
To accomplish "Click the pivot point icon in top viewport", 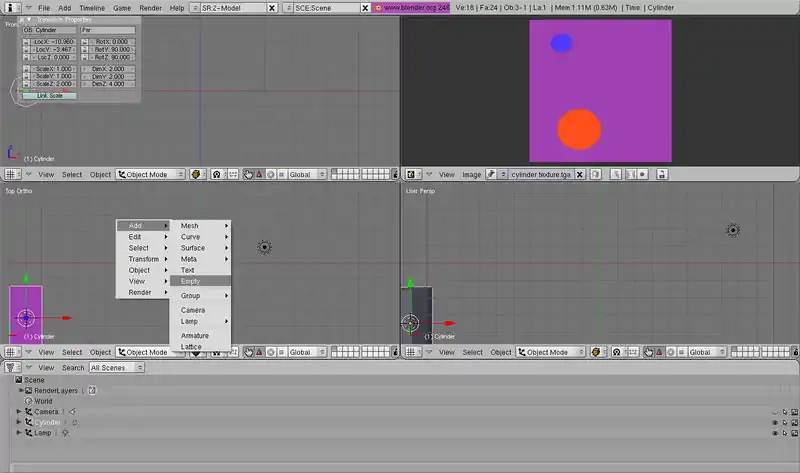I will pyautogui.click(x=214, y=174).
